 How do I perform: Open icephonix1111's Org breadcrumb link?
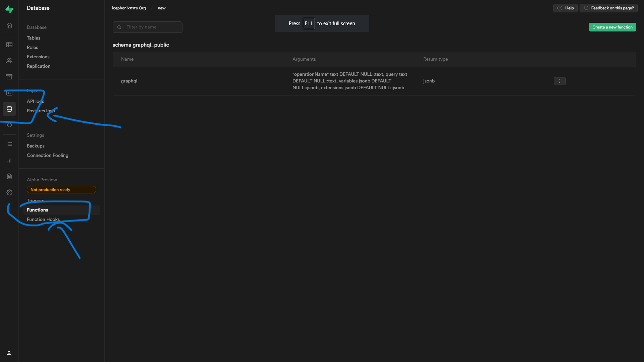tap(129, 8)
